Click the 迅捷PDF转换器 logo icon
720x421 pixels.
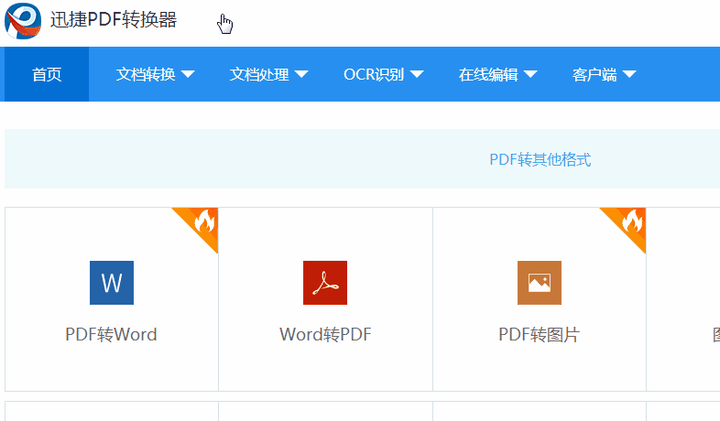(x=22, y=21)
